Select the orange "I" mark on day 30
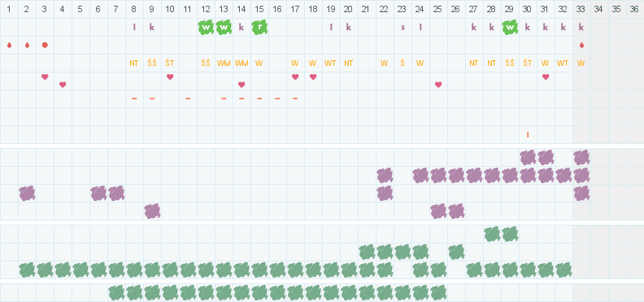 click(528, 134)
